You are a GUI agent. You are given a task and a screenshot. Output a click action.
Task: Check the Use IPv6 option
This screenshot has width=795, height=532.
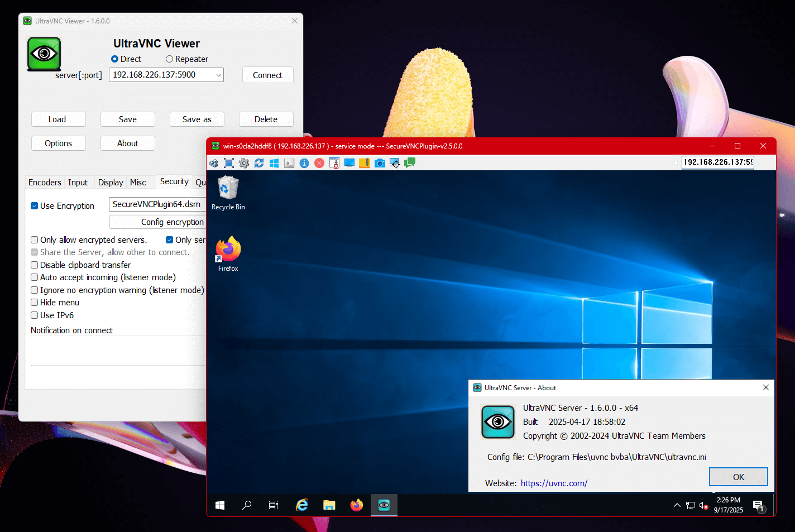click(x=35, y=315)
